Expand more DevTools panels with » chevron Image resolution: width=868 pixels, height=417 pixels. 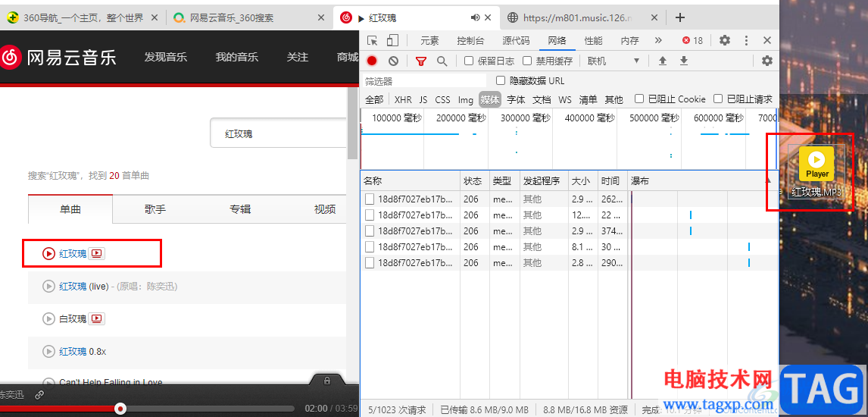tap(657, 40)
